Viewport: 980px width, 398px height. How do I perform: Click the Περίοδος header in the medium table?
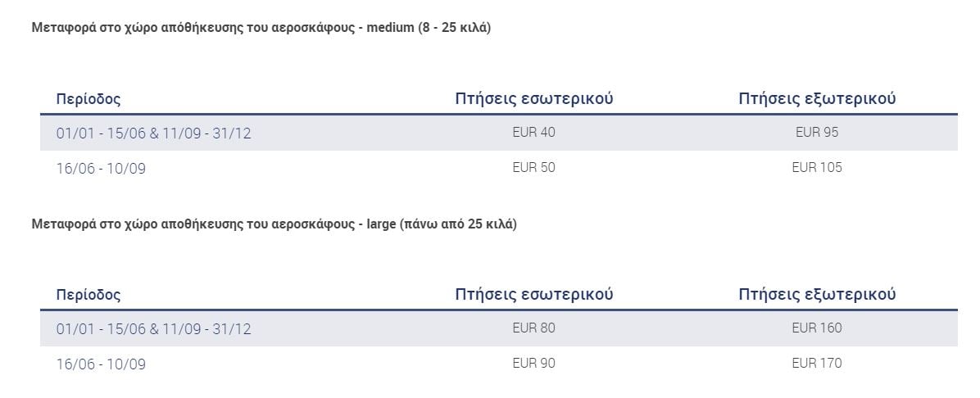pos(88,100)
